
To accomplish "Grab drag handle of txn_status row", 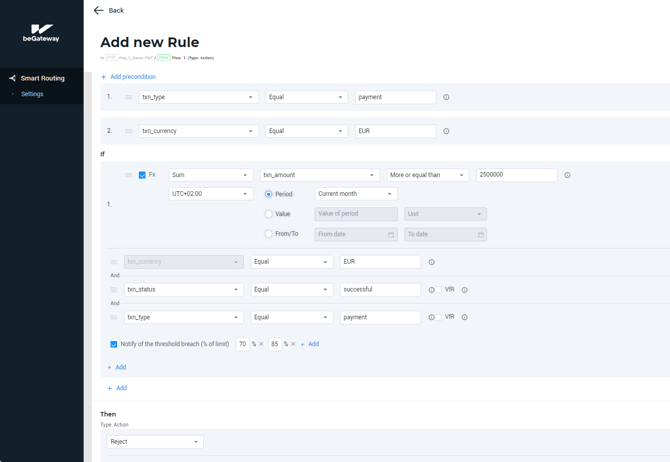I will coord(114,289).
